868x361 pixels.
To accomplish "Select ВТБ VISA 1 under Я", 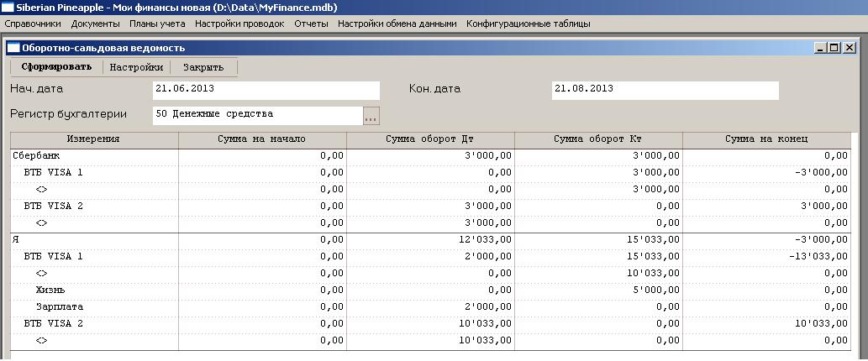I will click(x=431, y=257).
